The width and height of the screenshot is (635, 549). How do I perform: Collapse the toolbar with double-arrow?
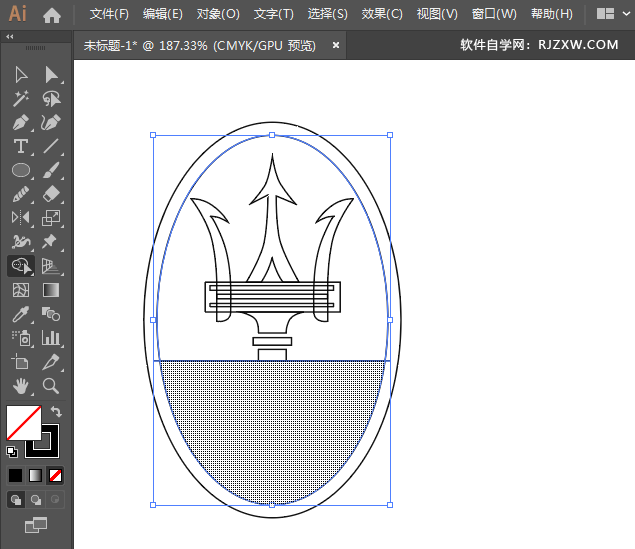[10, 37]
